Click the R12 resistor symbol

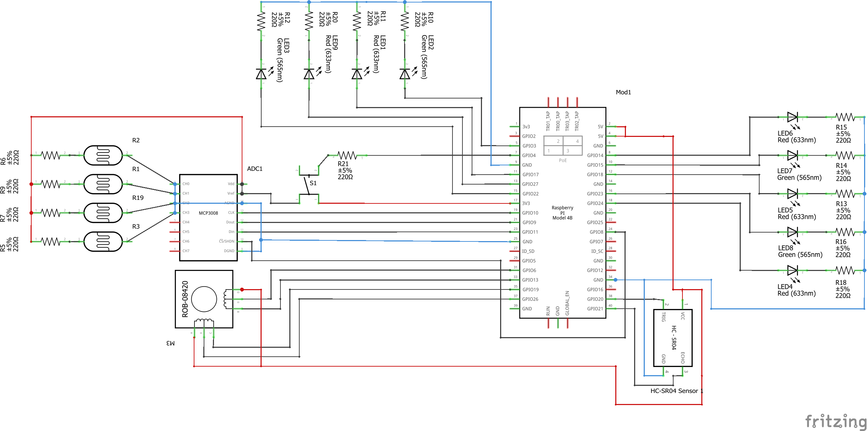pyautogui.click(x=261, y=21)
